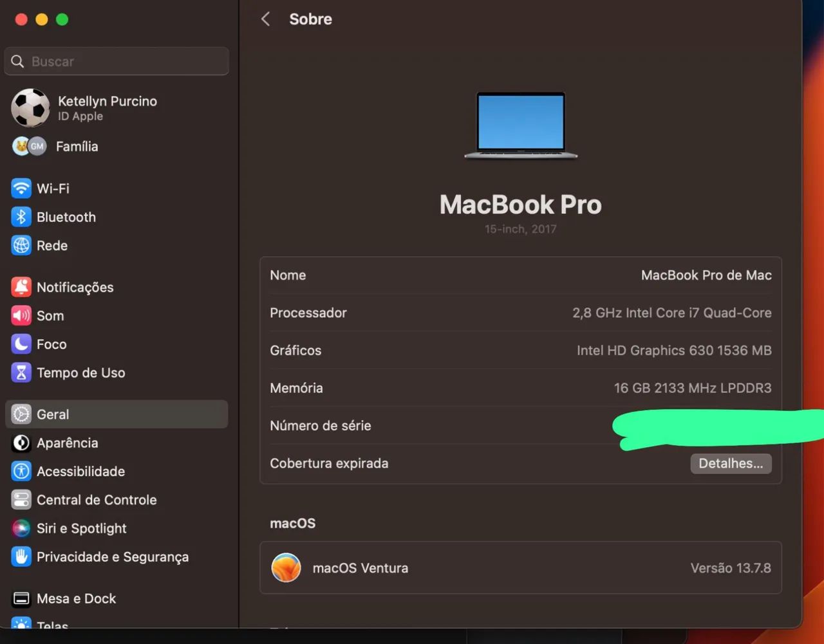Click the Geral gear icon

tap(21, 414)
